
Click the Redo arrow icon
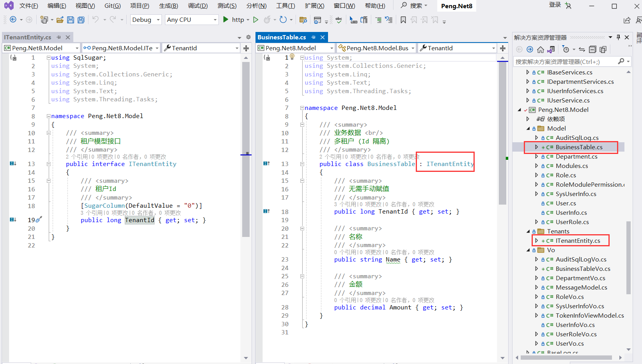(113, 19)
